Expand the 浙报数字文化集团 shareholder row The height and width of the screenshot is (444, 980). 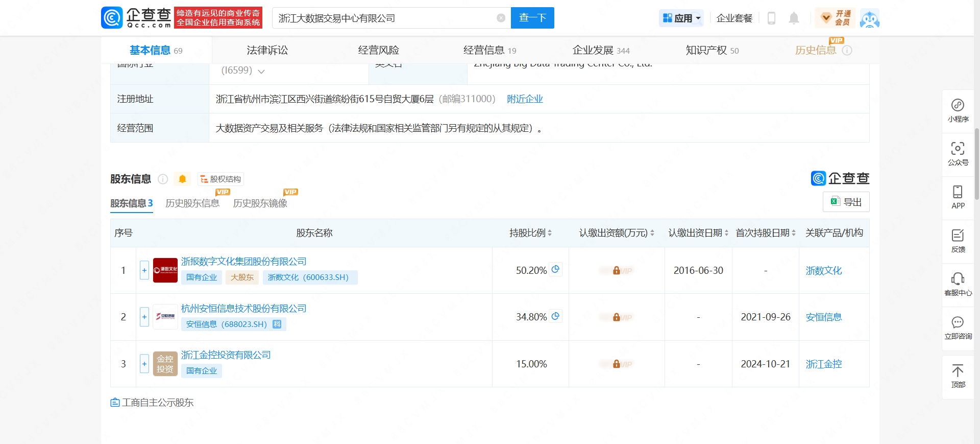(144, 270)
